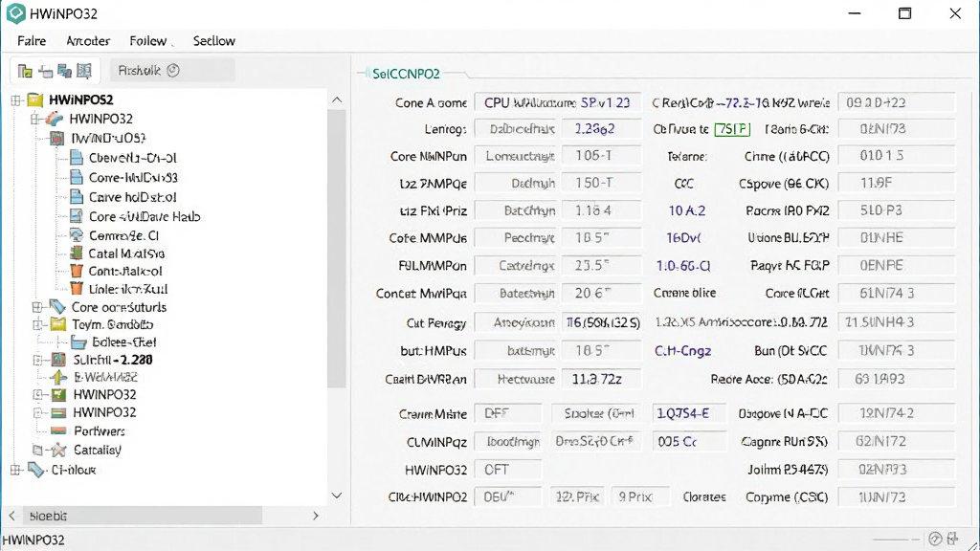Screen dimensions: 980x551
Task: Click the field showing 005 Cc
Action: [689, 441]
